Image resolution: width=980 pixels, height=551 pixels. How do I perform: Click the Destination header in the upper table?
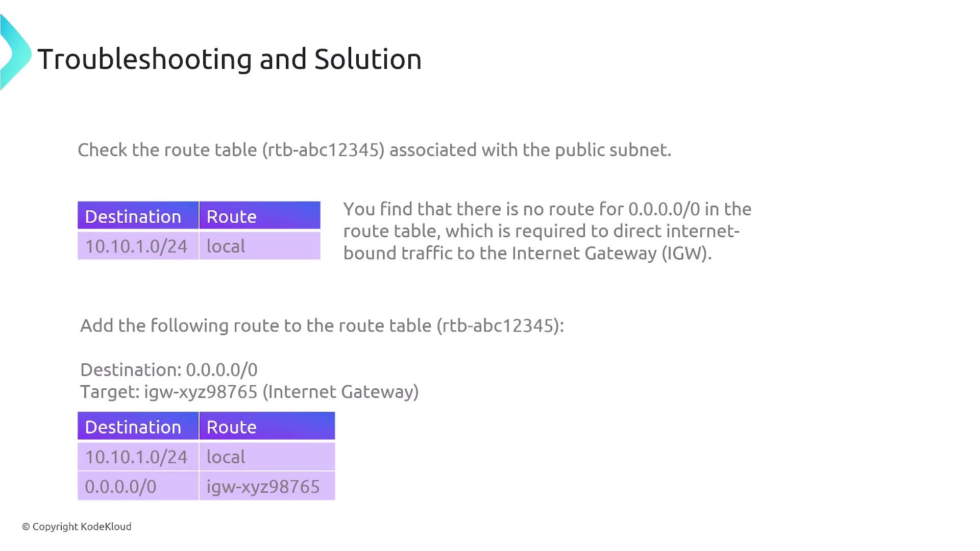133,217
